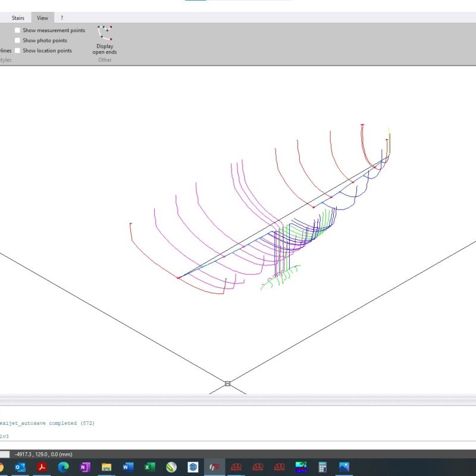The width and height of the screenshot is (476, 476).
Task: Check the Show location points option
Action: tap(18, 51)
